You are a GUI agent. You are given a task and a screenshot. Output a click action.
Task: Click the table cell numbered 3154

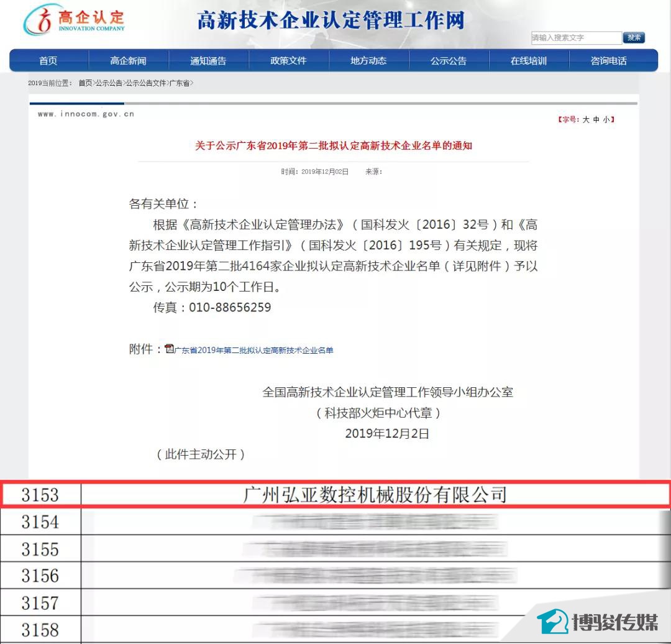point(40,522)
